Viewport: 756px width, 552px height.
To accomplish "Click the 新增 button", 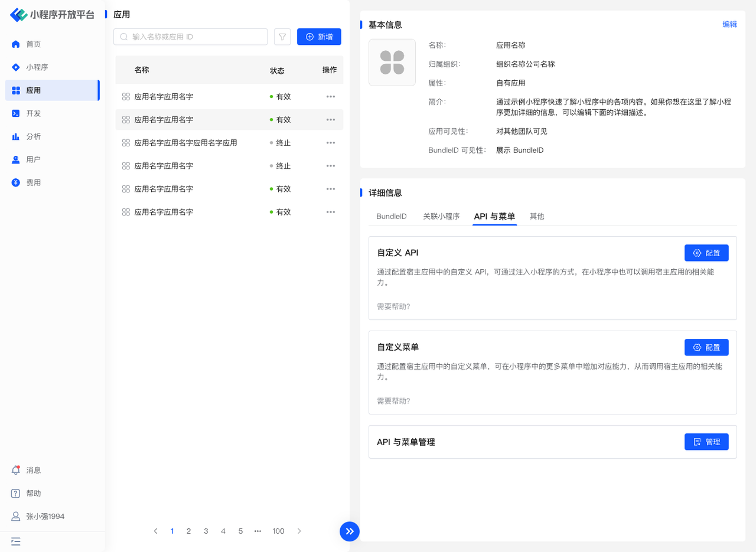I will click(319, 37).
